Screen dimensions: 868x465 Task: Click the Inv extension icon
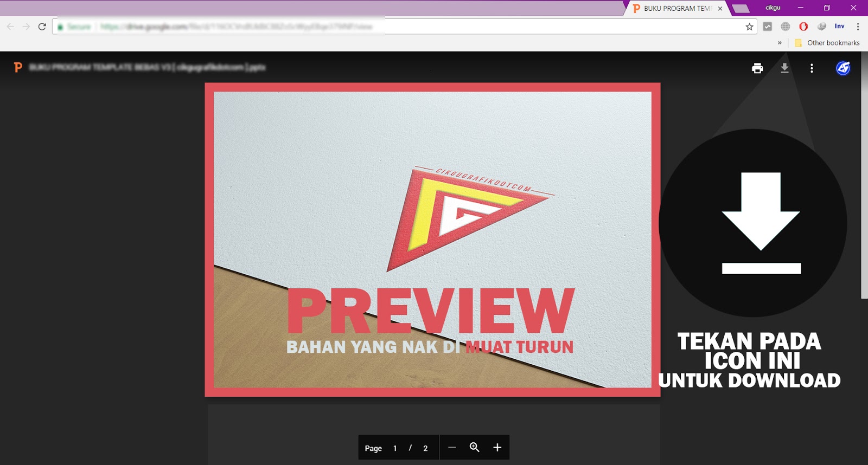point(839,26)
